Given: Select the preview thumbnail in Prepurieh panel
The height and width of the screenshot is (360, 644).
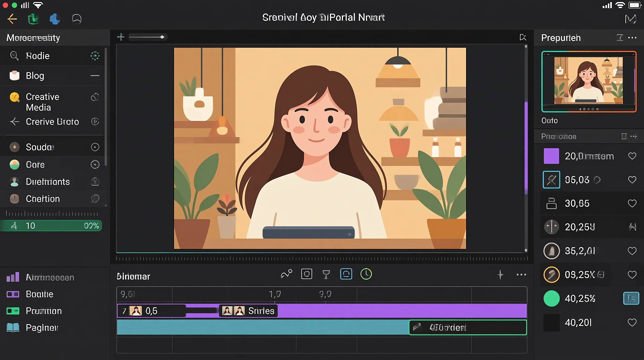Looking at the screenshot, I should click(x=589, y=82).
